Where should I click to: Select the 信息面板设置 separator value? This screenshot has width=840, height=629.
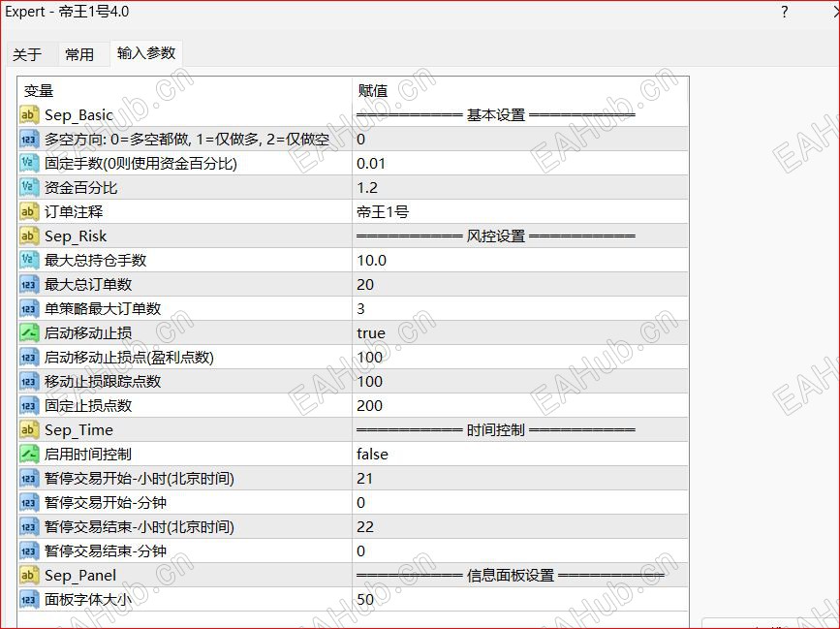point(511,575)
